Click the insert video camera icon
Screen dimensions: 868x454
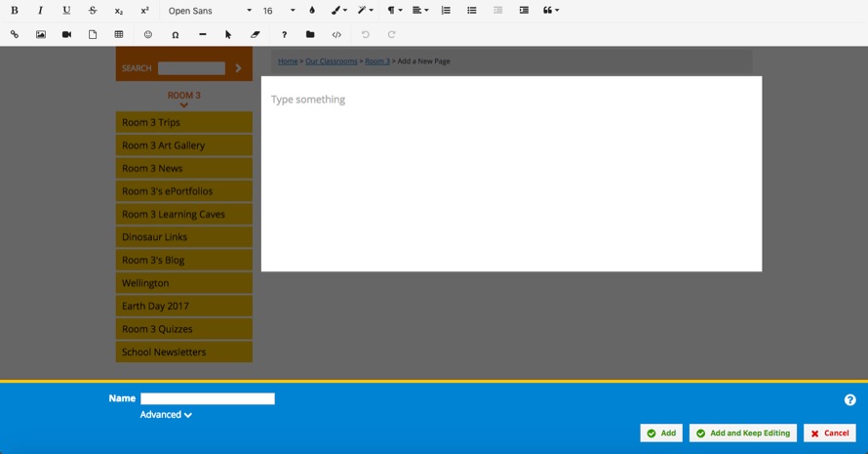(66, 34)
